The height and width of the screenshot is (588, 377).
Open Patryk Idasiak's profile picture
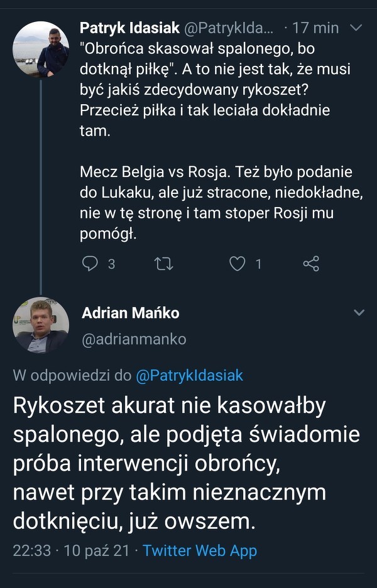click(41, 50)
